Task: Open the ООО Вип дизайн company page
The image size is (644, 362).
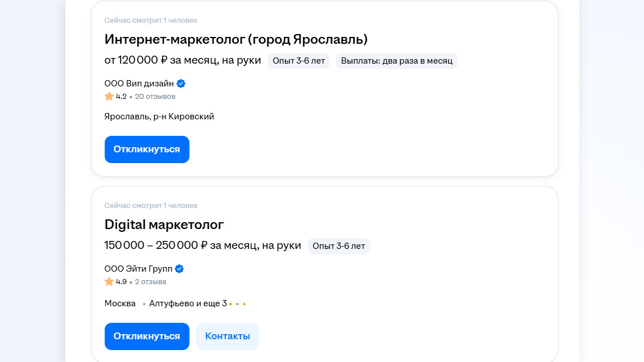Action: (x=139, y=84)
